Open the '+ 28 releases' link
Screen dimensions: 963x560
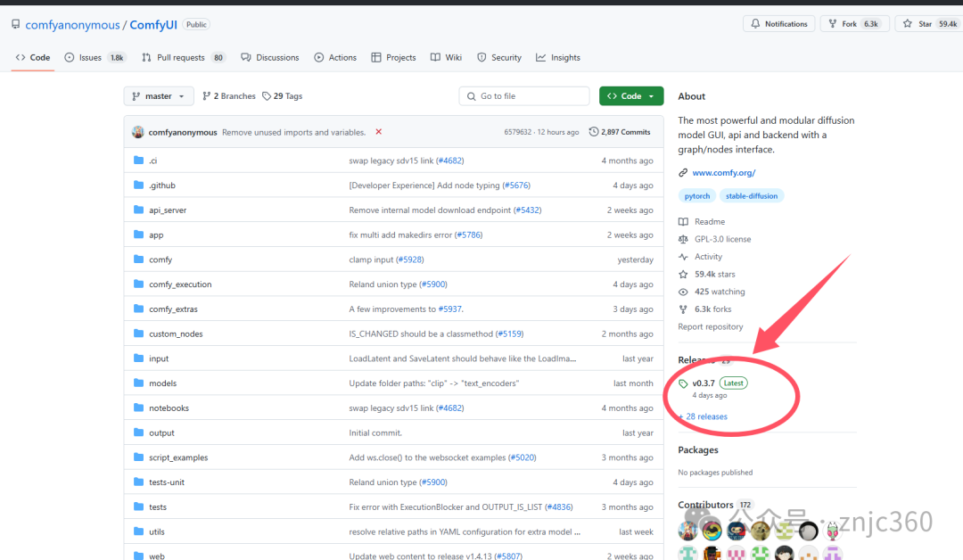pyautogui.click(x=704, y=417)
